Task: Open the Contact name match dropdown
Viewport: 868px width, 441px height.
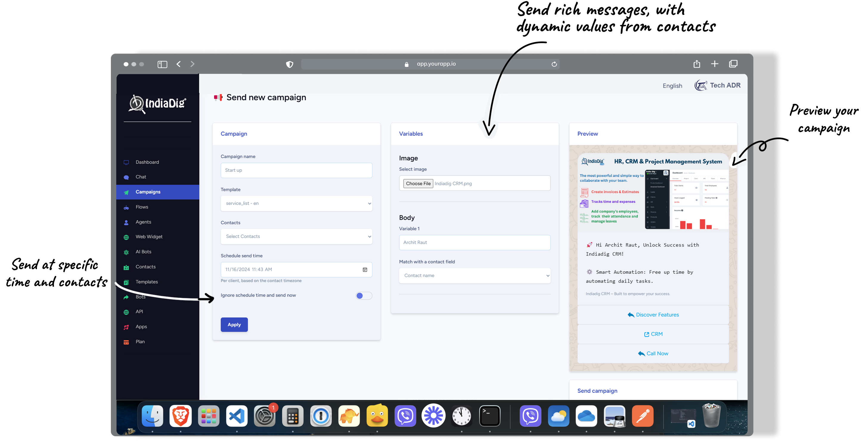Action: pos(475,275)
